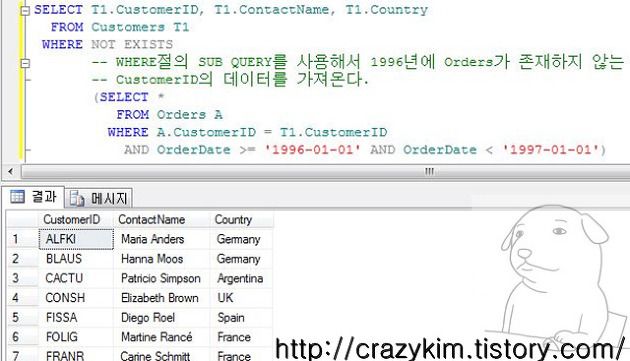Click the Elizabeth Brown cell
The width and height of the screenshot is (630, 361).
point(162,298)
